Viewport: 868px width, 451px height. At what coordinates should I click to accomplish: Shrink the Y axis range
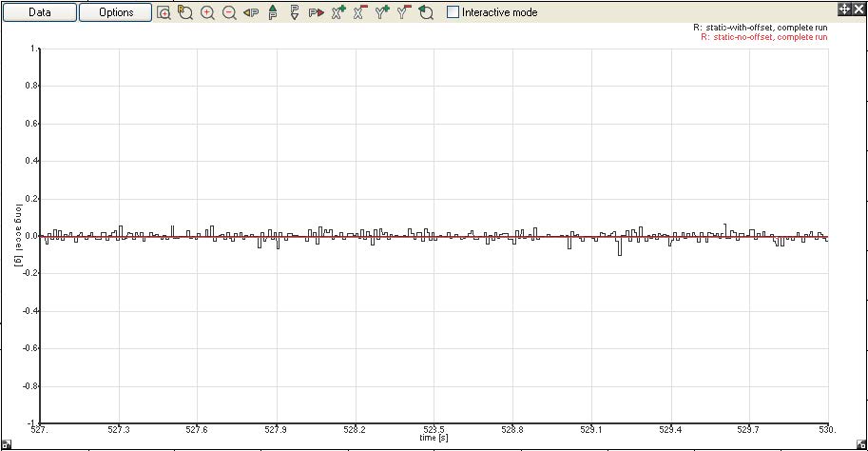point(404,12)
